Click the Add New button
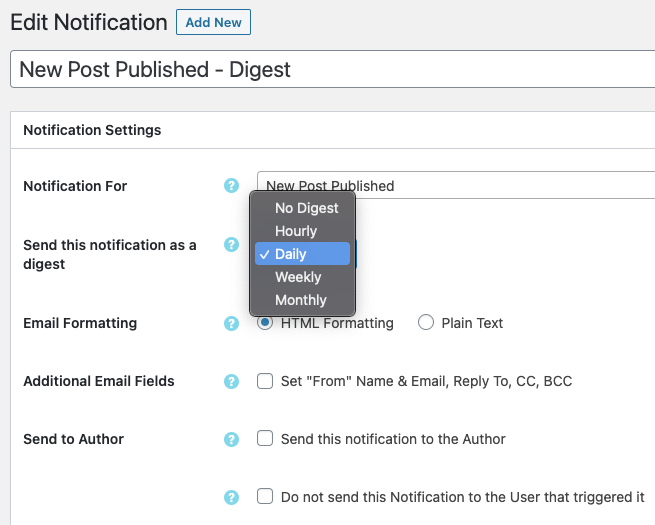 tap(213, 22)
